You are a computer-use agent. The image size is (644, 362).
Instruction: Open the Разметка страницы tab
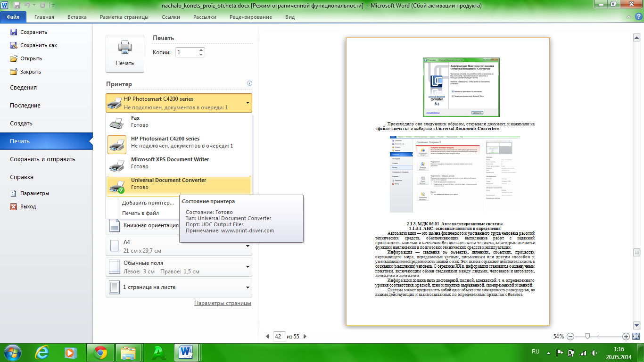tap(124, 17)
